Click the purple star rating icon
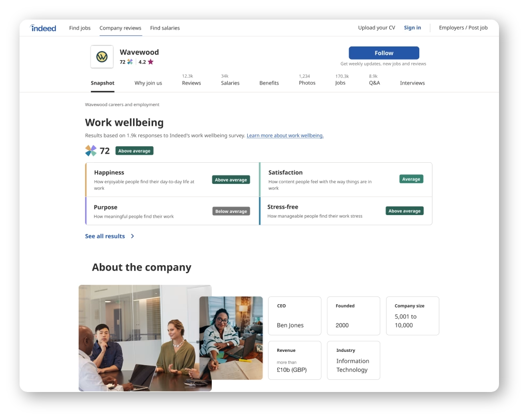The image size is (527, 420). (x=150, y=62)
